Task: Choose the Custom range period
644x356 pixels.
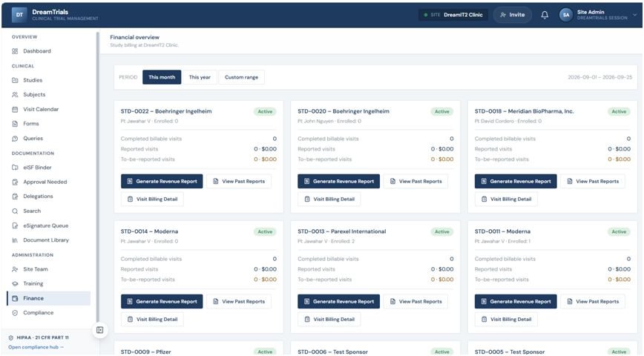Action: pos(242,77)
